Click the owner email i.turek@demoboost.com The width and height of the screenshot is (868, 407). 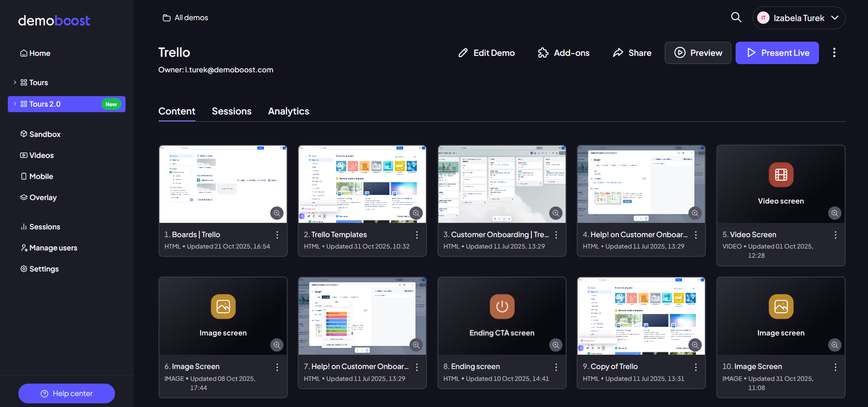pyautogui.click(x=229, y=70)
